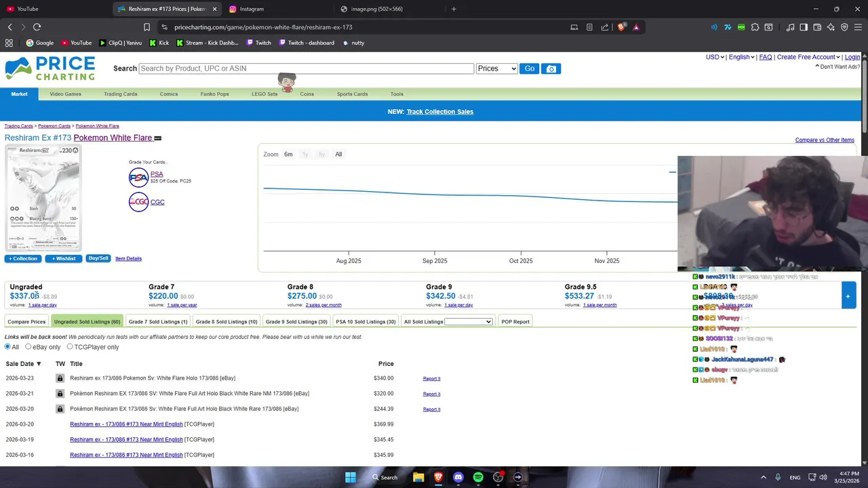Image resolution: width=868 pixels, height=488 pixels.
Task: Click the blue Go search button
Action: click(529, 68)
